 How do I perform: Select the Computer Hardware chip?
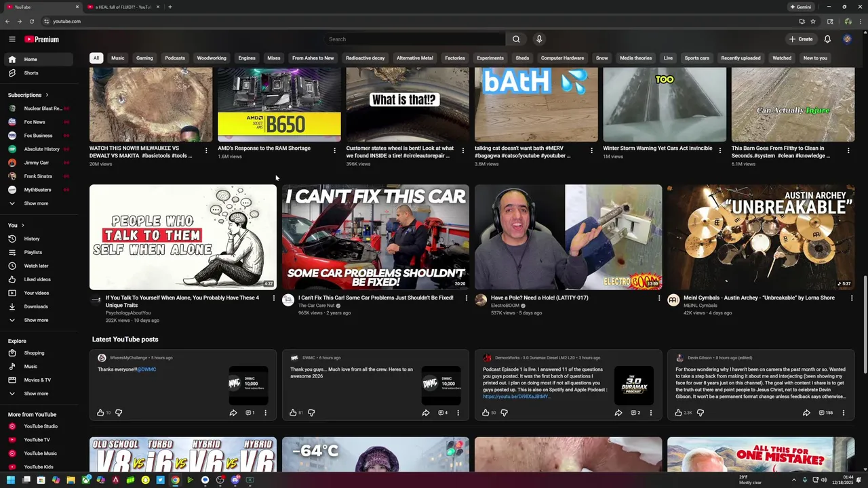point(562,58)
